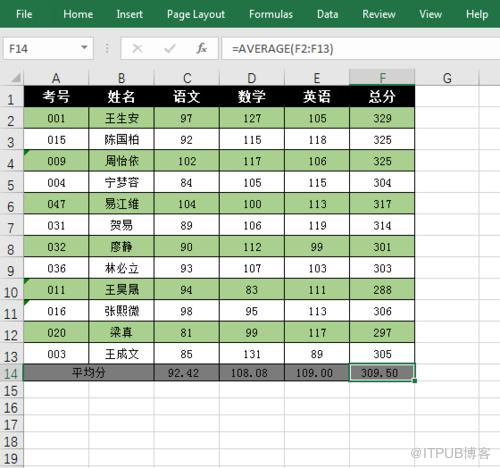Click the fill handle on cell F14
The image size is (500, 468).
click(x=414, y=381)
